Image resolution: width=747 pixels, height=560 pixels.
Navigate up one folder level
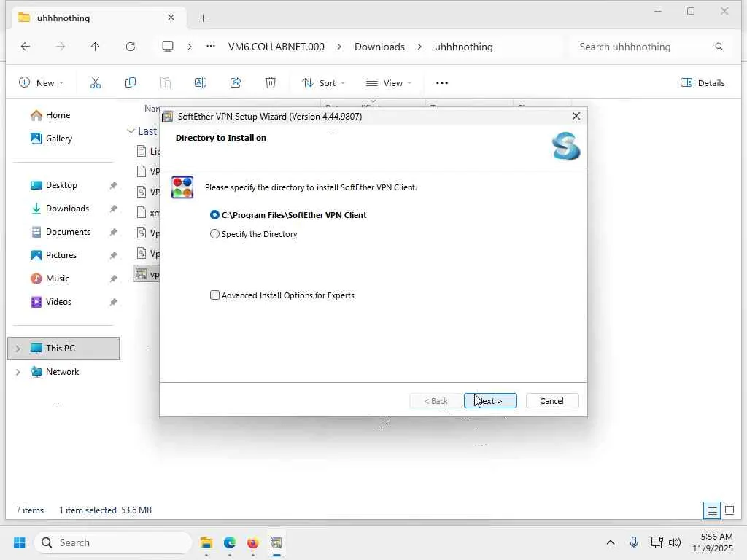tap(96, 47)
